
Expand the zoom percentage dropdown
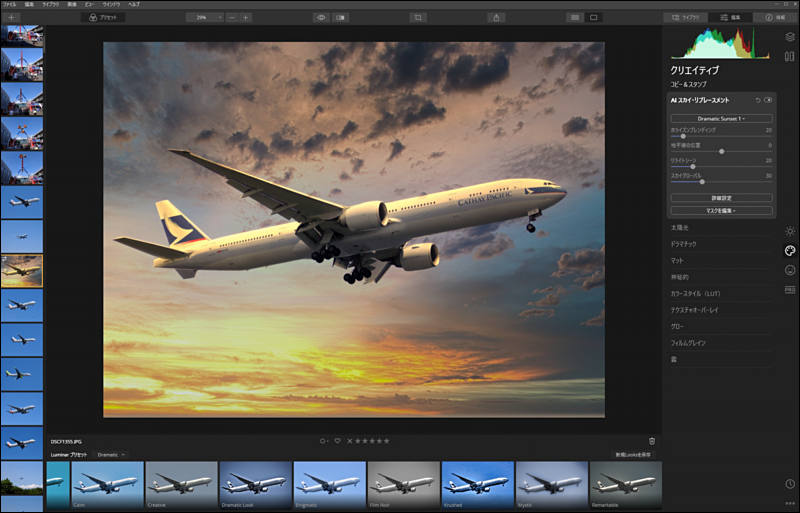pyautogui.click(x=205, y=17)
